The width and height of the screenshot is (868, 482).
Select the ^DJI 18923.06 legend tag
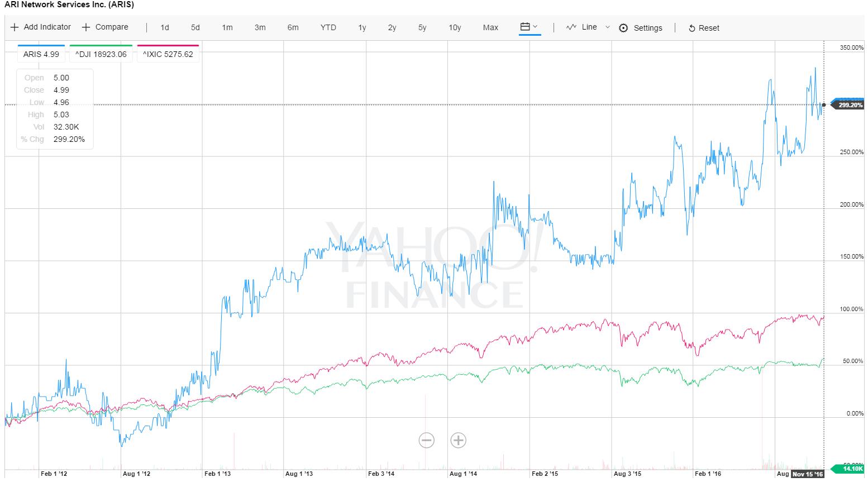point(101,54)
